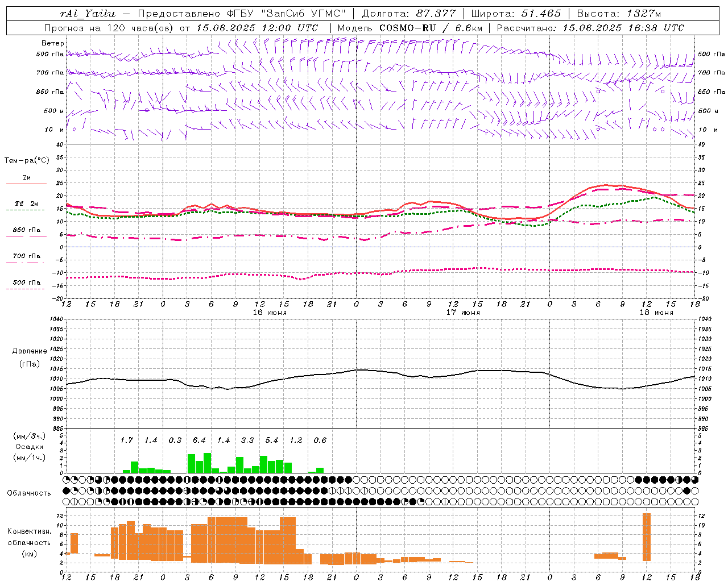Click the Td 2м dew point legend entry
The height and width of the screenshot is (582, 728).
(x=27, y=203)
